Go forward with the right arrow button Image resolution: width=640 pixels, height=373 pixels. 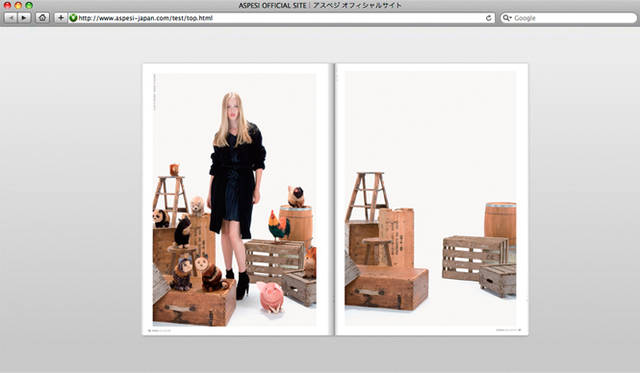pyautogui.click(x=24, y=18)
